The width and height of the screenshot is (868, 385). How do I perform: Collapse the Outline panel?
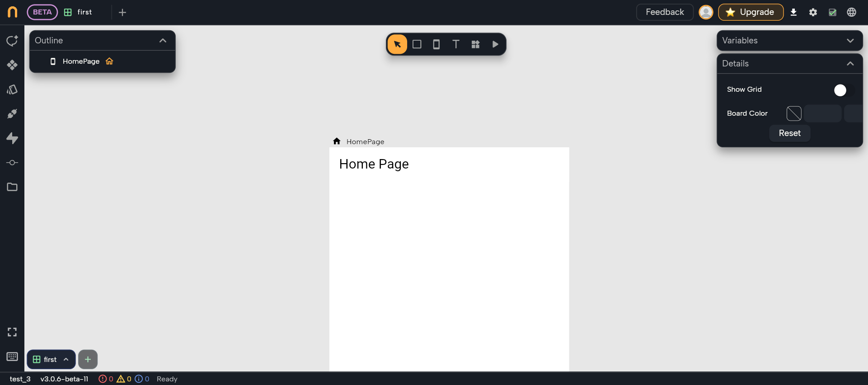point(163,41)
